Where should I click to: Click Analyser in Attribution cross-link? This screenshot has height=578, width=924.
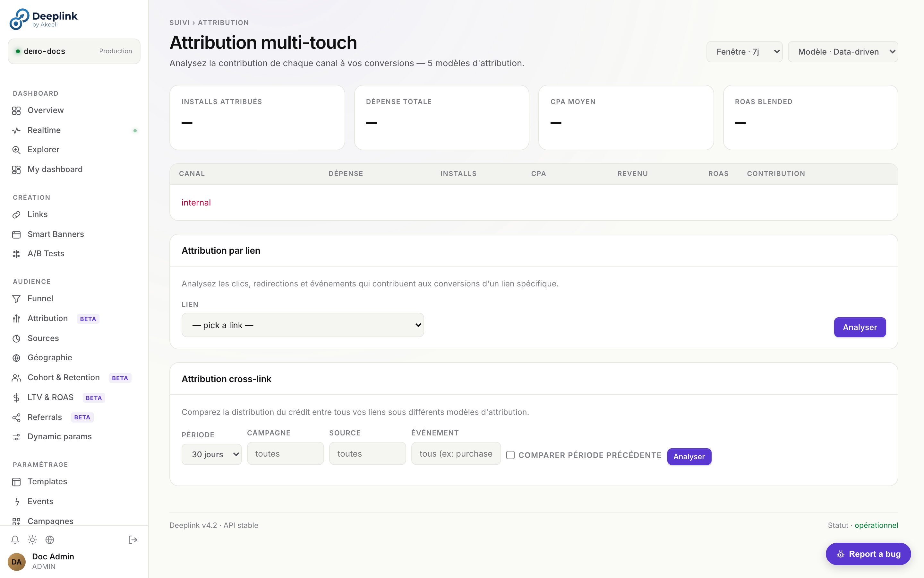click(689, 456)
